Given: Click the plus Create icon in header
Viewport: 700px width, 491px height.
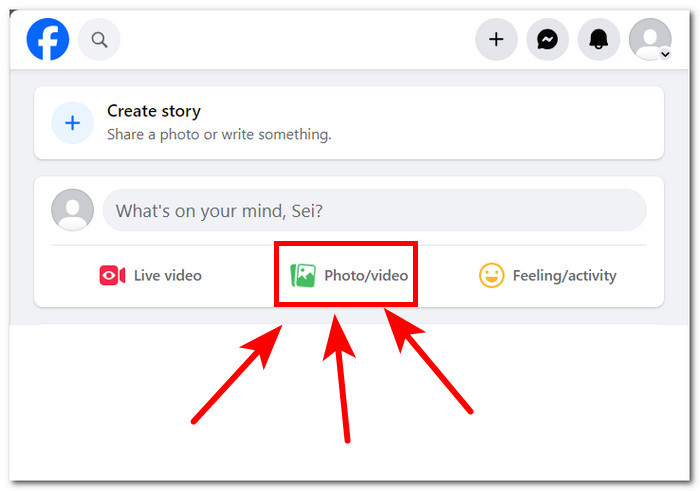Looking at the screenshot, I should 496,40.
